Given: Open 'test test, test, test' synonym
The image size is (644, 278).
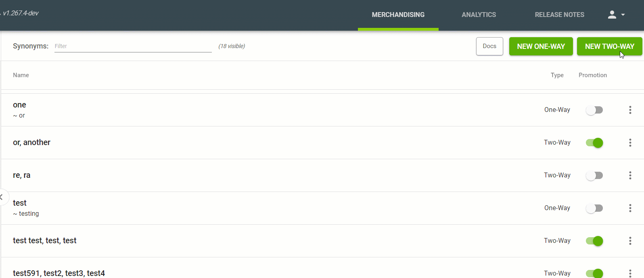Looking at the screenshot, I should (45, 240).
